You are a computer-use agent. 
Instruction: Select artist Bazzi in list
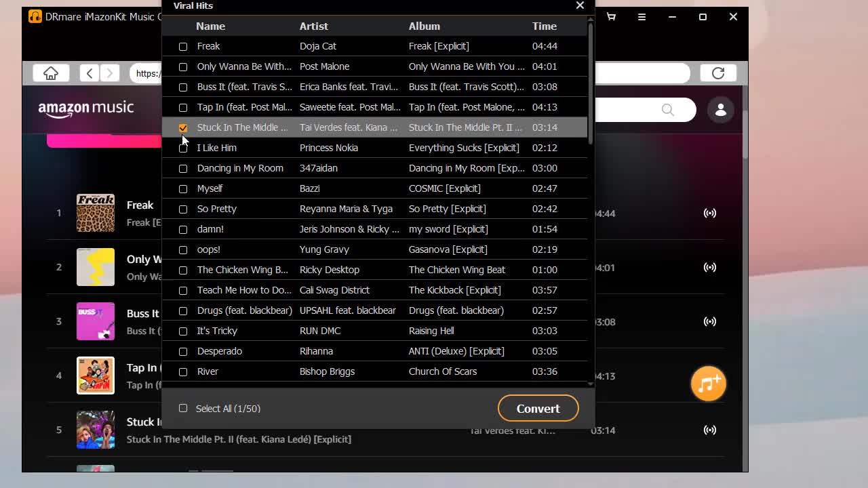point(309,188)
